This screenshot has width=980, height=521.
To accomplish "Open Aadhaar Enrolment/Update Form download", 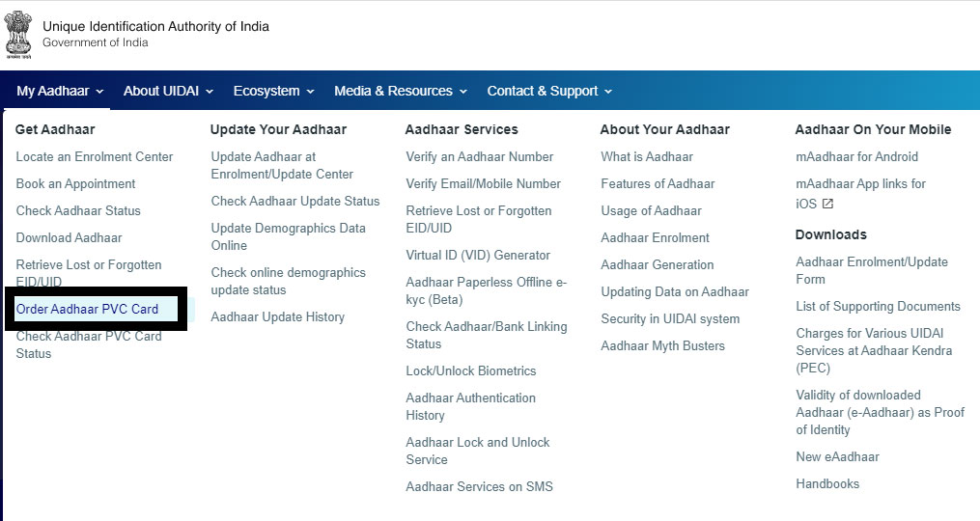I will pyautogui.click(x=872, y=270).
